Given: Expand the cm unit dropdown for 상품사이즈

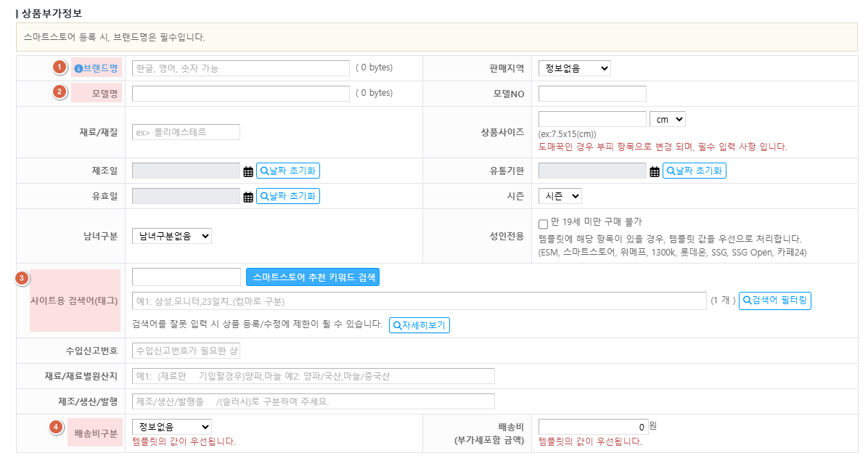Looking at the screenshot, I should coord(667,119).
